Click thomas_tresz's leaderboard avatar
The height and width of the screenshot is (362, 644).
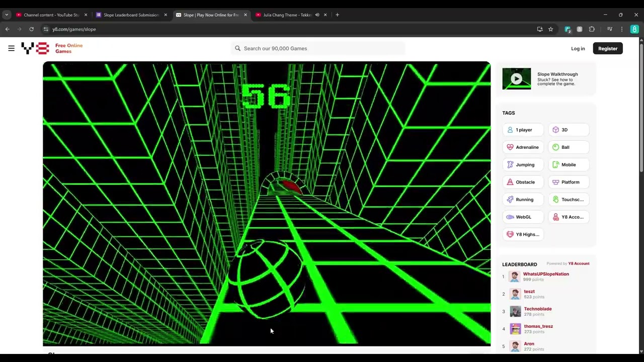(x=515, y=329)
